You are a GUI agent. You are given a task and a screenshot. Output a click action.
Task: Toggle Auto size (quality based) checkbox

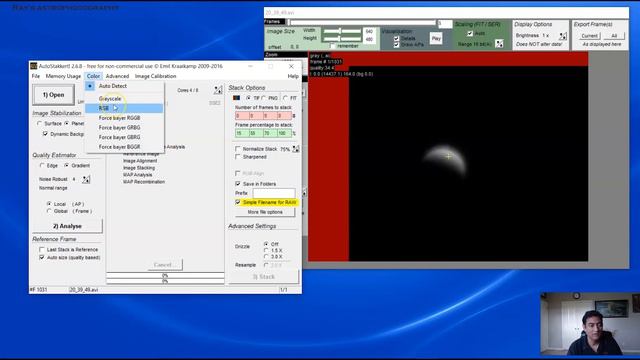coord(42,258)
